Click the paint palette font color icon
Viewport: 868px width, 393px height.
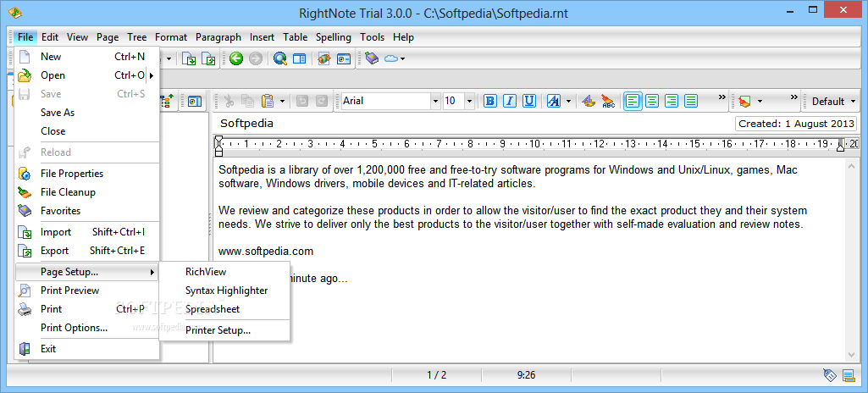(589, 101)
